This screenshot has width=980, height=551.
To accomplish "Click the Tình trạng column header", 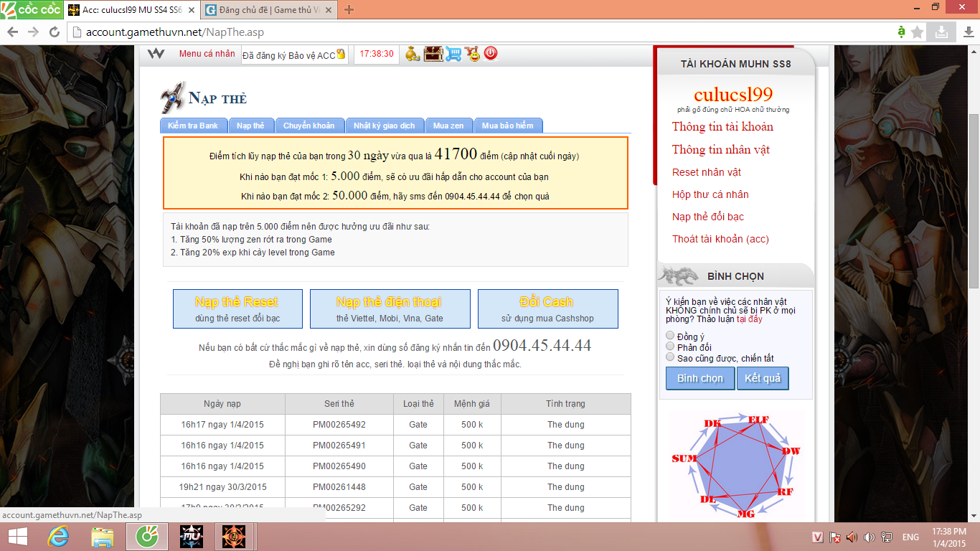I will pyautogui.click(x=566, y=404).
